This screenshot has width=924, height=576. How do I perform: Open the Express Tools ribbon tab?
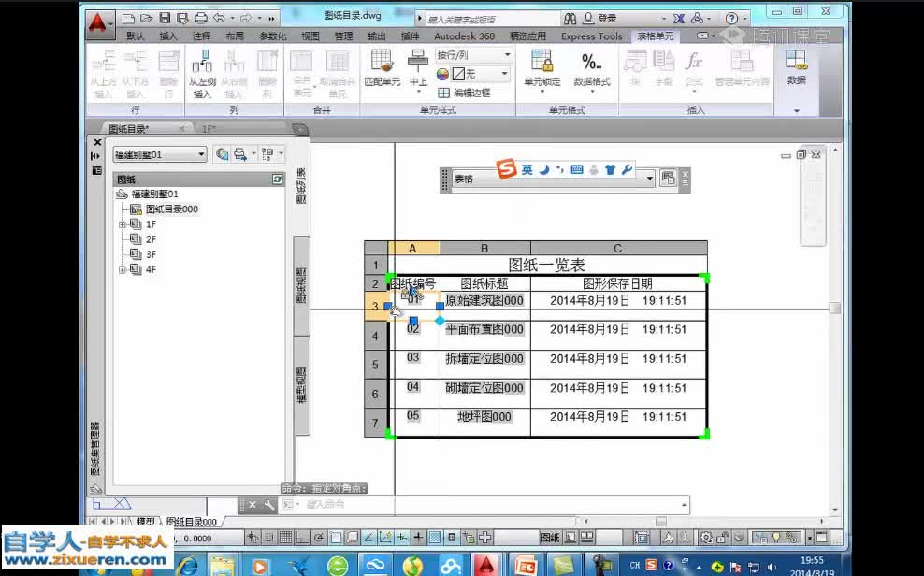click(x=592, y=36)
